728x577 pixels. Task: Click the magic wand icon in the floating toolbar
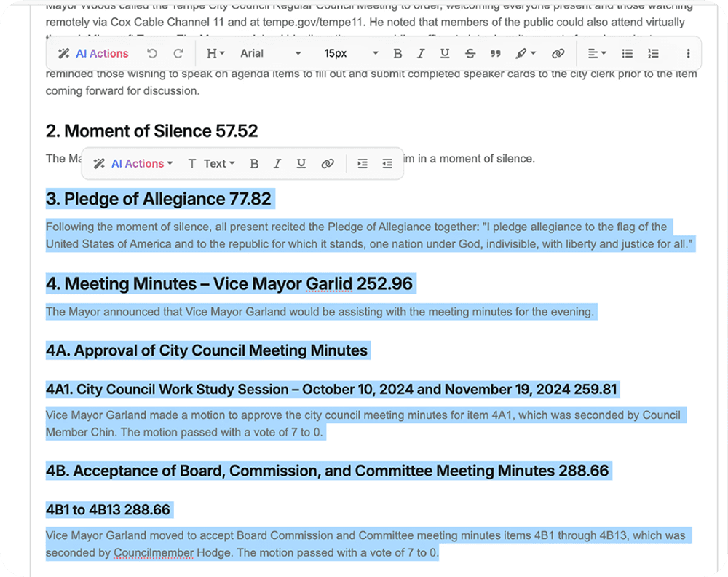click(99, 163)
